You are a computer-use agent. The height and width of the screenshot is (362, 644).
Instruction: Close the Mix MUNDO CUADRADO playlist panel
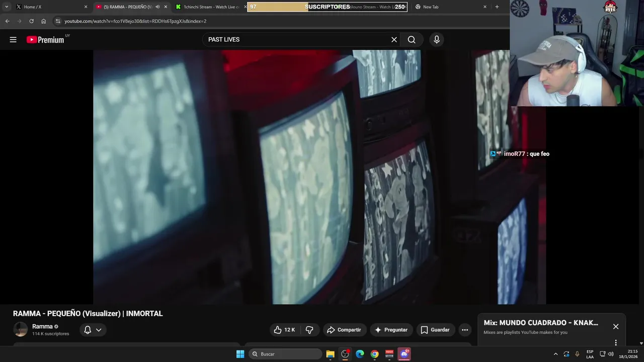[x=616, y=326]
